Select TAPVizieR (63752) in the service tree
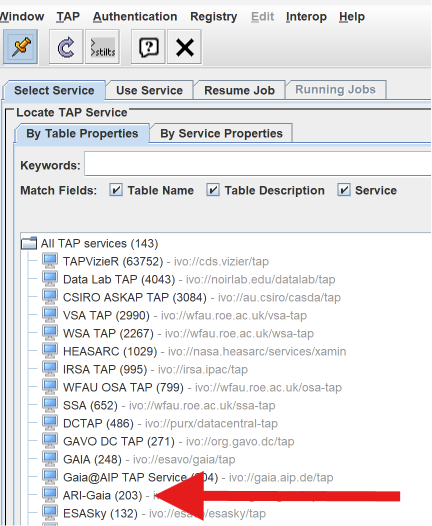Screen dimensions: 432x526 pos(113,261)
